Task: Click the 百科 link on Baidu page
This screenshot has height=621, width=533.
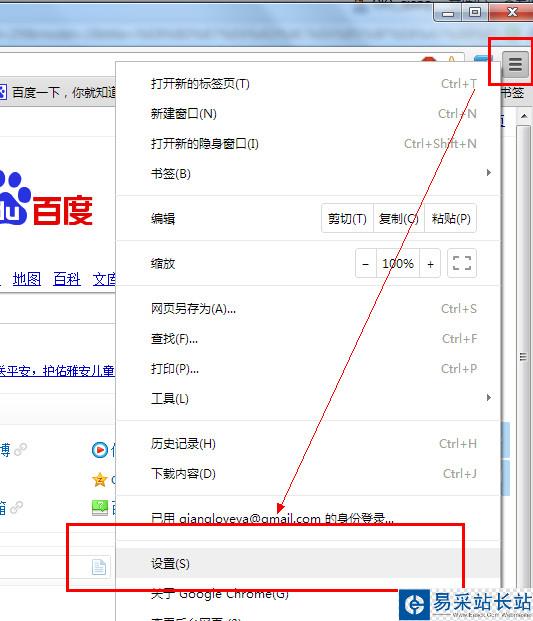Action: point(67,279)
